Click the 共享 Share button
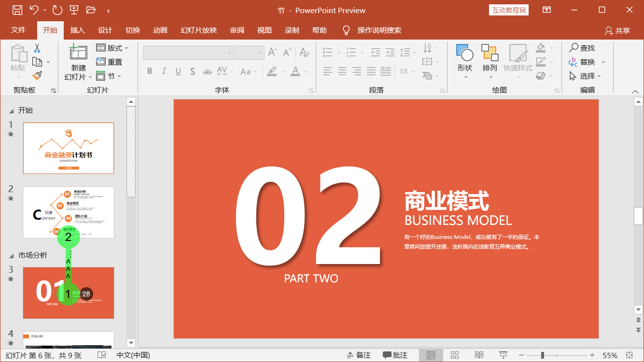Screen dimensions: 644x362 coord(617,30)
